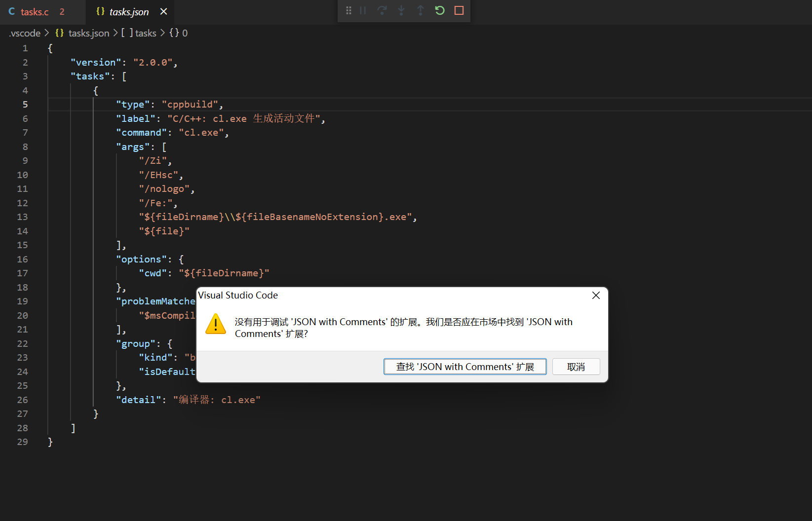This screenshot has height=521, width=812.
Task: Pause the debugging session
Action: 363,10
